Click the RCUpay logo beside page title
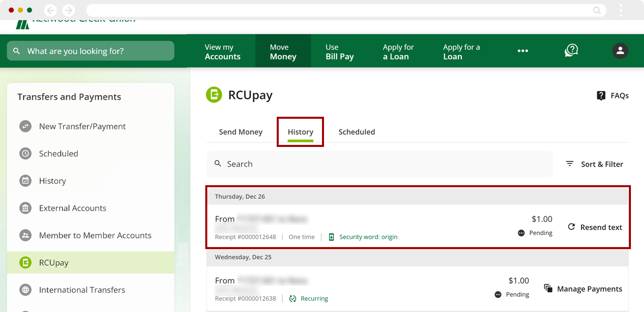This screenshot has width=644, height=312. 214,95
